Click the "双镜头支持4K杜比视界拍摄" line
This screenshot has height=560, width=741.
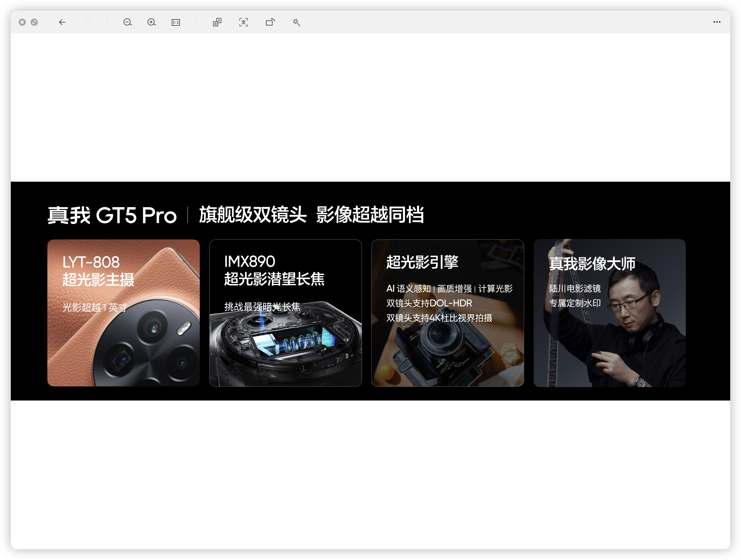click(439, 318)
